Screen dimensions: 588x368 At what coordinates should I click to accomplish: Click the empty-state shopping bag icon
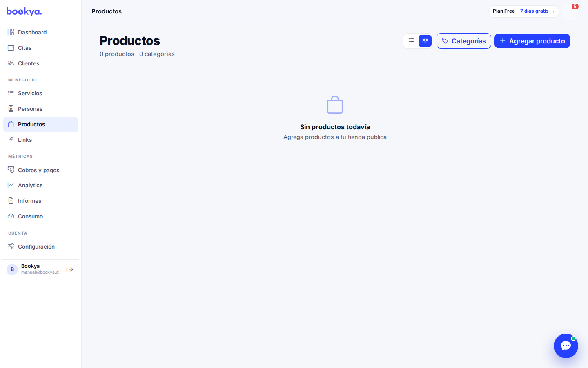click(x=335, y=105)
